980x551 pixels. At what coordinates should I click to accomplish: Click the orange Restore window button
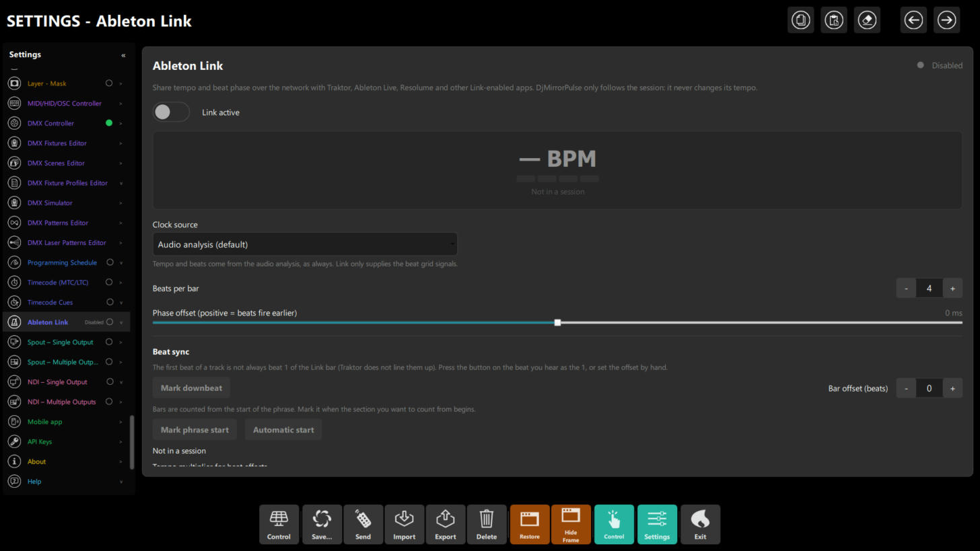[529, 525]
